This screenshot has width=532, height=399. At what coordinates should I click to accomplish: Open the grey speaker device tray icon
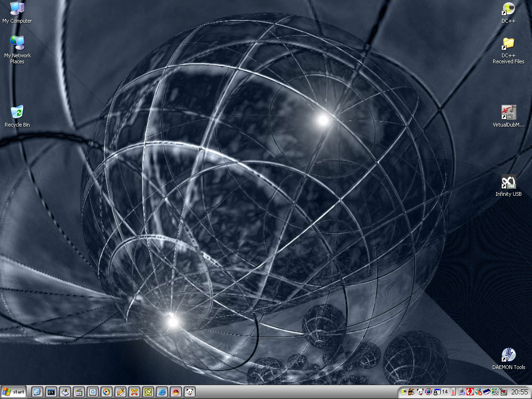point(462,392)
